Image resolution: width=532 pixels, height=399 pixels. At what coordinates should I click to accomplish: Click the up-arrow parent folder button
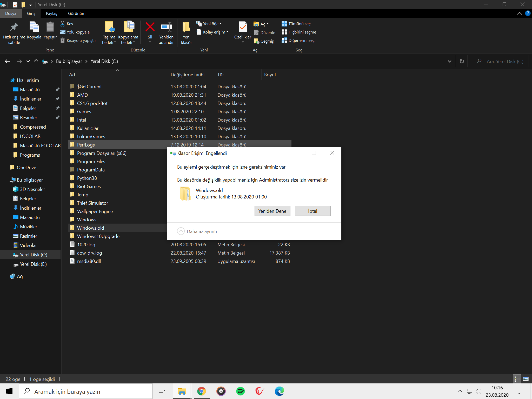[36, 61]
